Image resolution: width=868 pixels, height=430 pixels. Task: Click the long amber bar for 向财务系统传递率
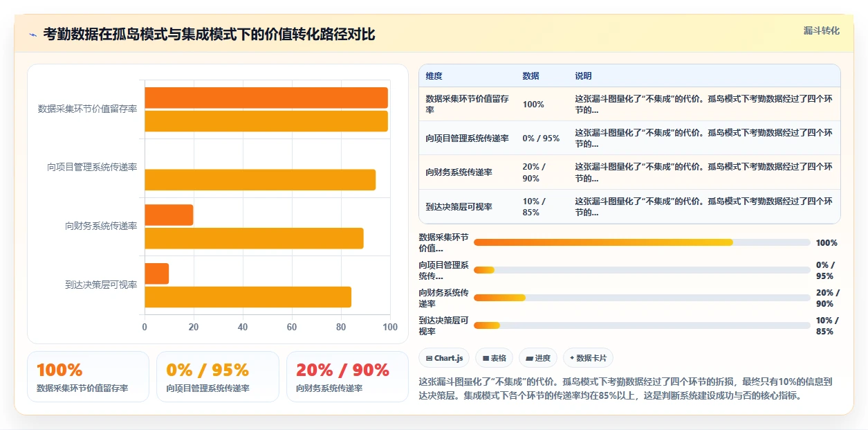[x=254, y=238]
